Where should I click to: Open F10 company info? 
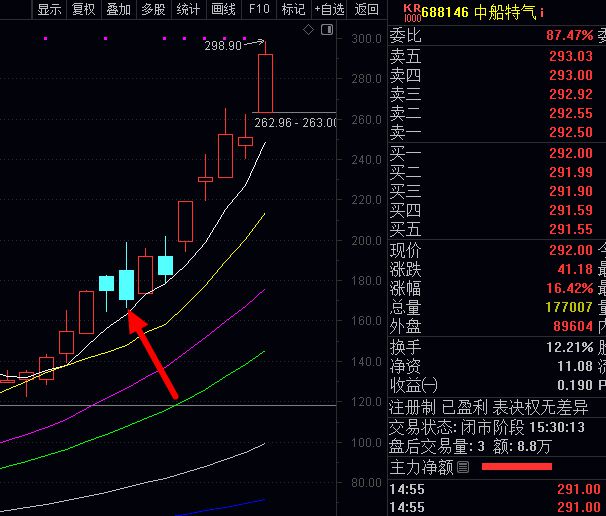(x=259, y=9)
